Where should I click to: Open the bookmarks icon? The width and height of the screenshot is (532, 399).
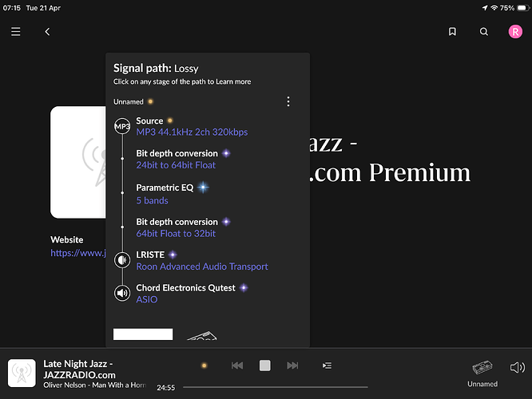point(452,32)
